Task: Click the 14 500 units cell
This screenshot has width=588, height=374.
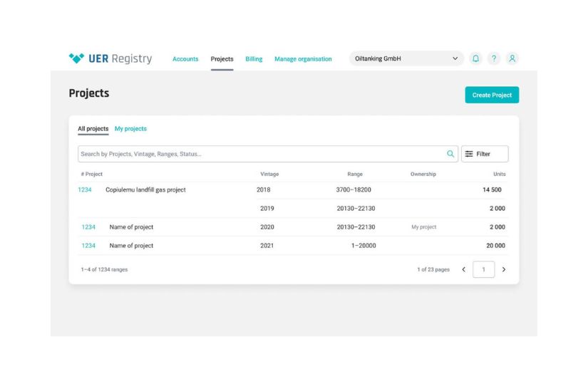Action: pyautogui.click(x=492, y=189)
